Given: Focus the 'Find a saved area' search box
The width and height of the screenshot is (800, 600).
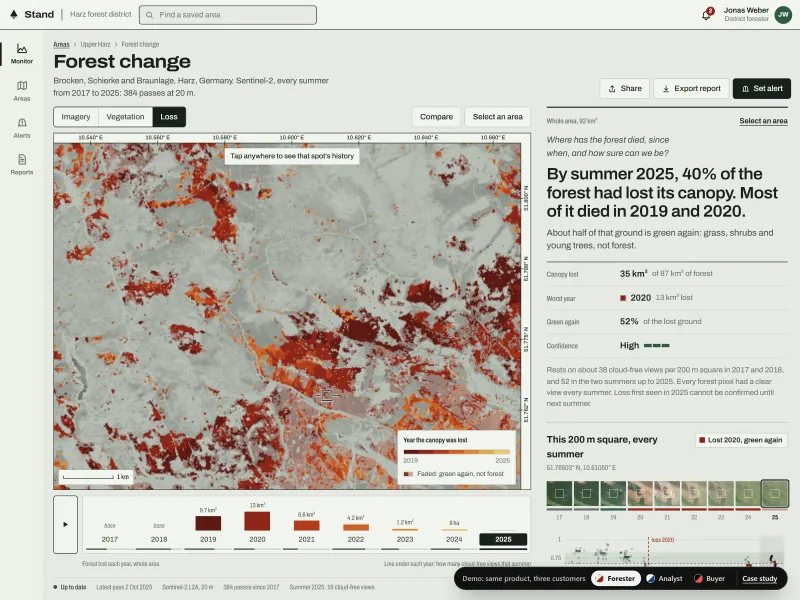Looking at the screenshot, I should pyautogui.click(x=228, y=15).
